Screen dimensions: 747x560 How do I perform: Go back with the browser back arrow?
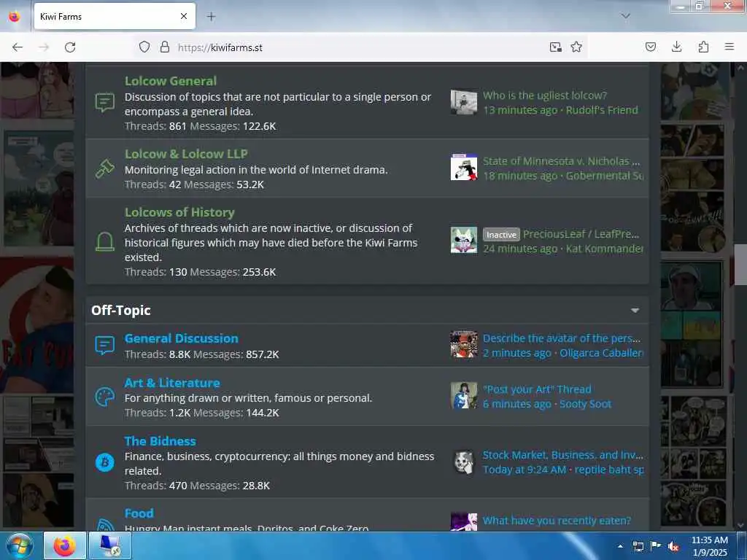click(x=18, y=47)
